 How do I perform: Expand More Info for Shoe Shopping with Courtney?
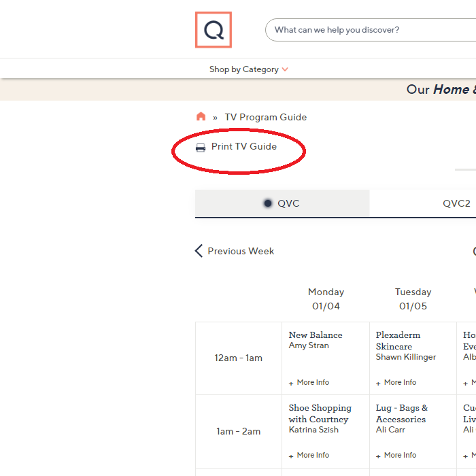[x=309, y=456]
